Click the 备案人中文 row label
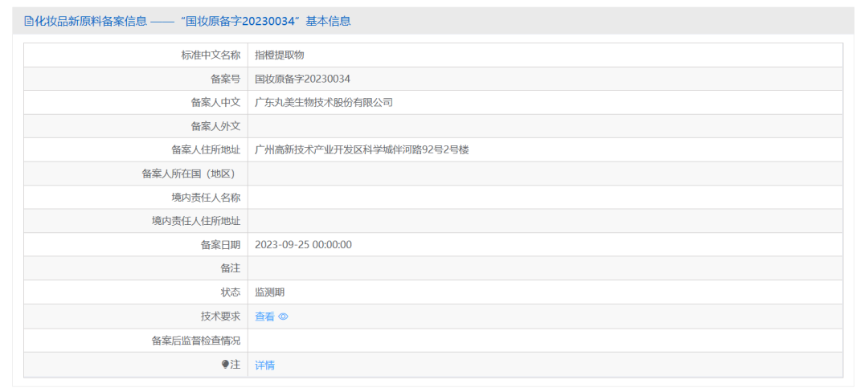 (215, 103)
